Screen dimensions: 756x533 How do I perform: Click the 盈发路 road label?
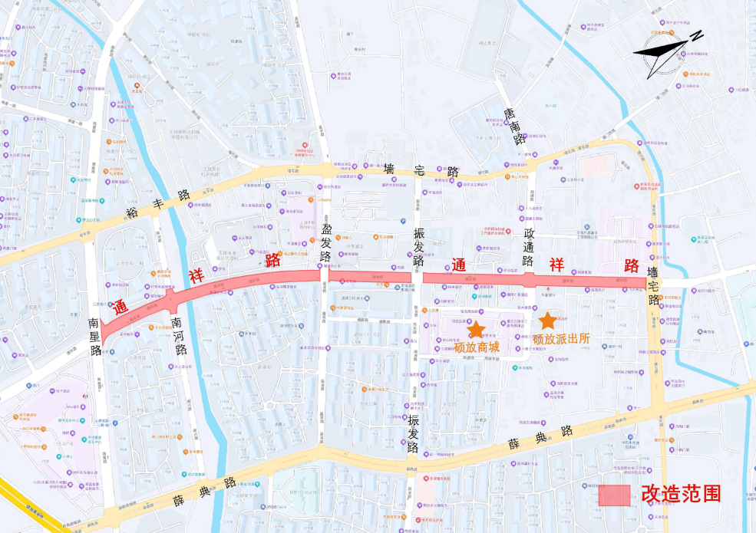pos(327,242)
